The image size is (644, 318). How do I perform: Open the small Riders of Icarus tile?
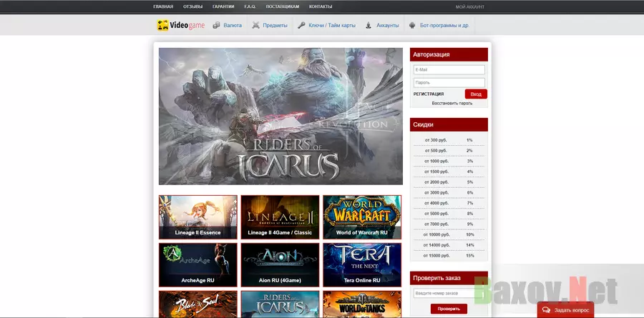(280, 304)
